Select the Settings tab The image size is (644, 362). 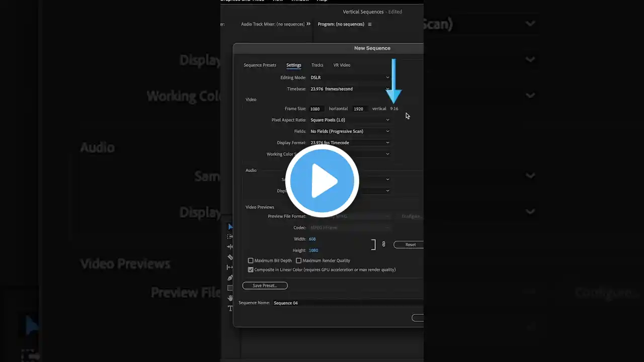click(x=294, y=65)
